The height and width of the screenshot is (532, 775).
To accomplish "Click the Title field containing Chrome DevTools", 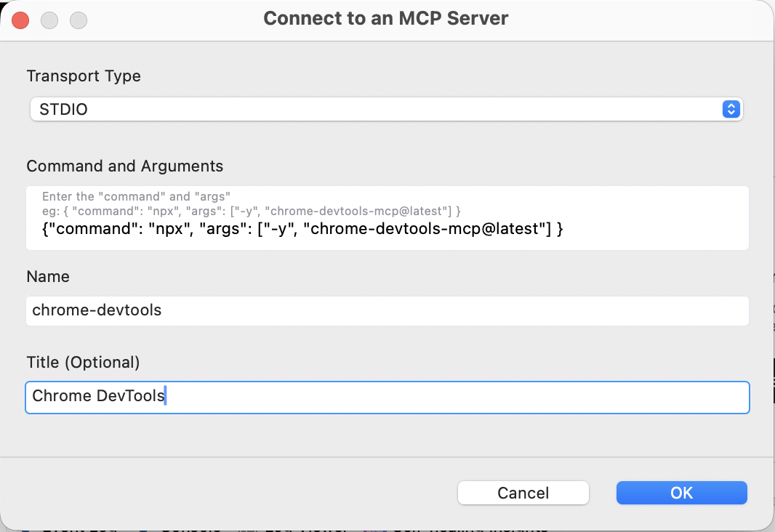I will click(387, 397).
